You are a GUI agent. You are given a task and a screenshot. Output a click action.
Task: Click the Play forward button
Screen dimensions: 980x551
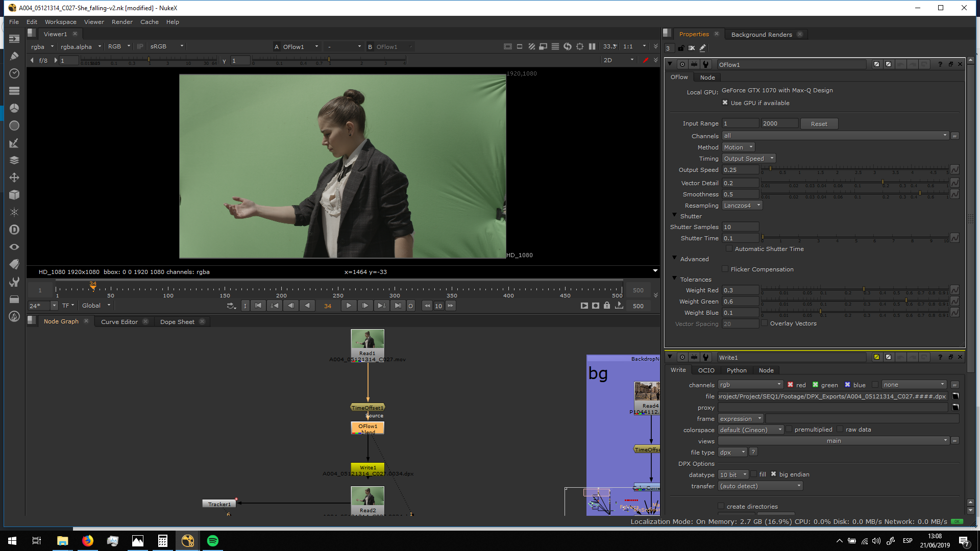point(349,306)
